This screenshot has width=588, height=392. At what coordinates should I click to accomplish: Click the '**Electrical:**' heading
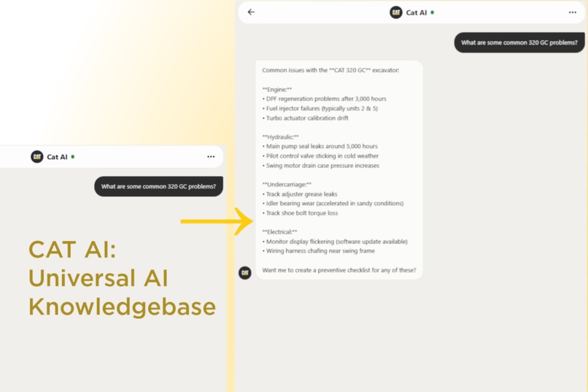pos(279,232)
